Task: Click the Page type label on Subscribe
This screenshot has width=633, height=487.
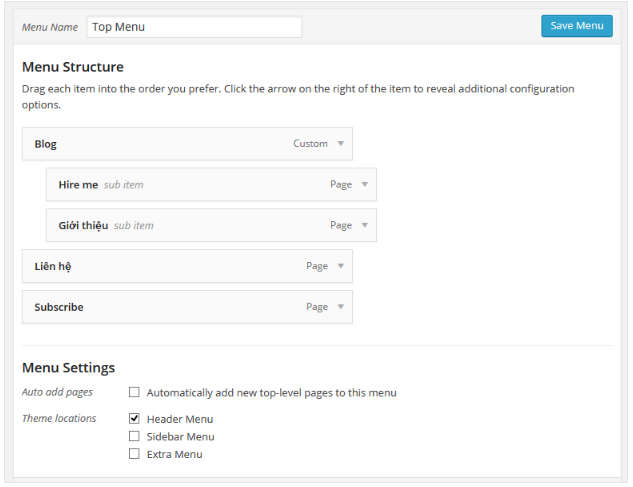Action: click(317, 307)
